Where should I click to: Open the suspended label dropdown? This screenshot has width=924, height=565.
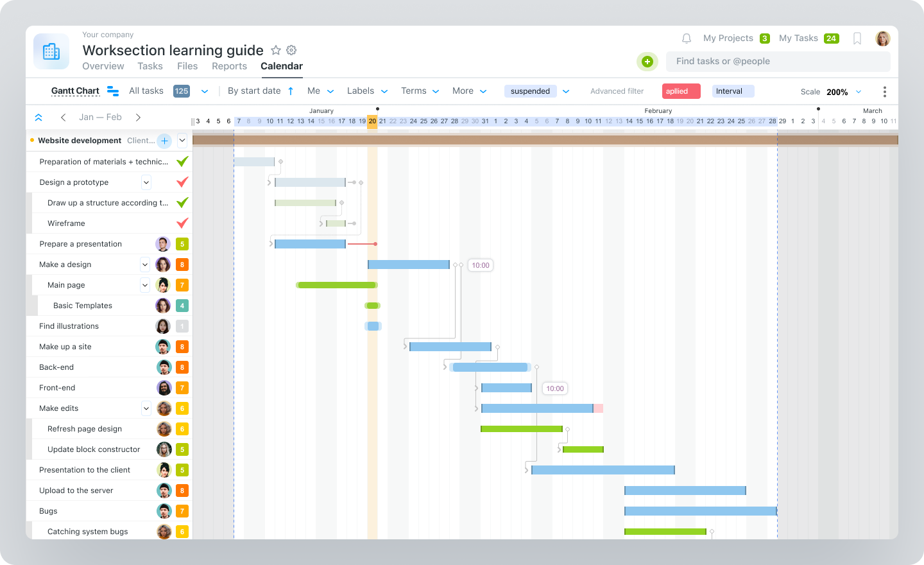click(565, 91)
